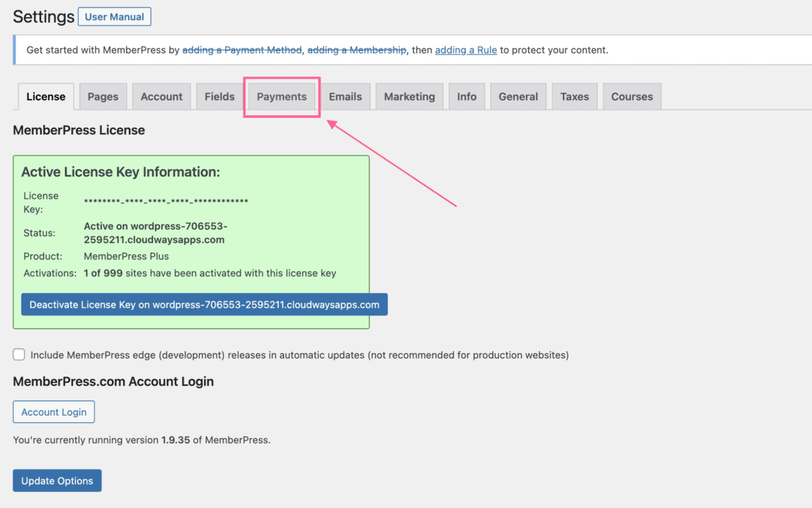Go to the Courses tab

pyautogui.click(x=632, y=97)
